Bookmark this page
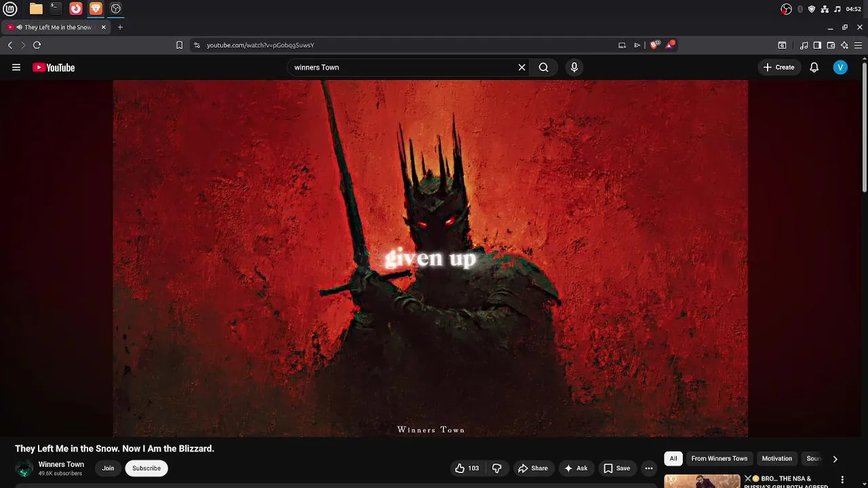The image size is (868, 488). pos(179,45)
